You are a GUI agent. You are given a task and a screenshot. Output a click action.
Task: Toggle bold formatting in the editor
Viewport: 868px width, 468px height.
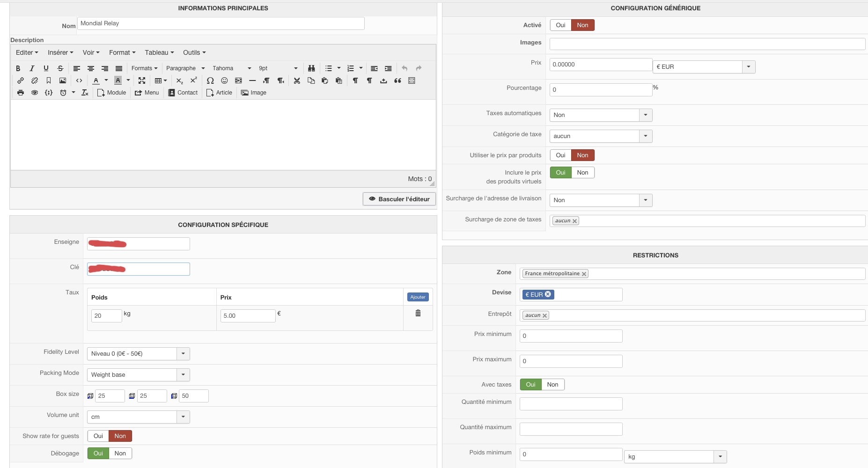18,68
